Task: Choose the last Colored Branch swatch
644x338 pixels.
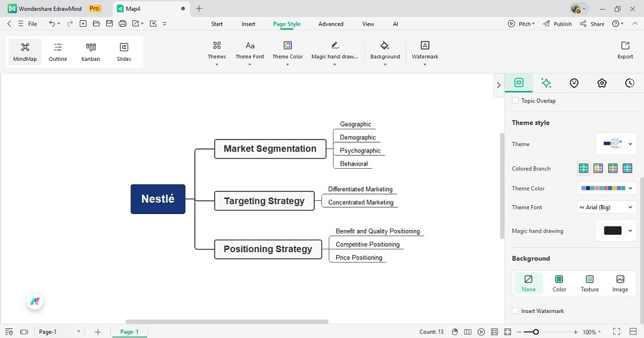Action: coord(627,168)
